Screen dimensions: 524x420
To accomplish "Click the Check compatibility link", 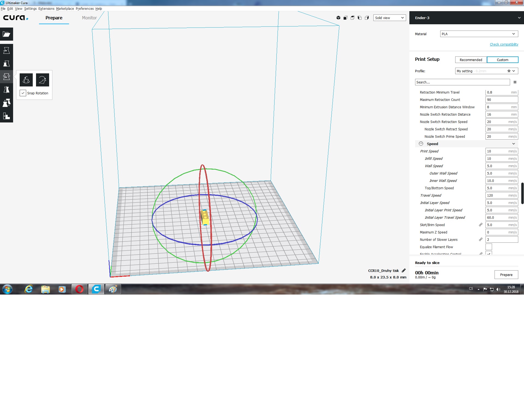I will coord(504,44).
